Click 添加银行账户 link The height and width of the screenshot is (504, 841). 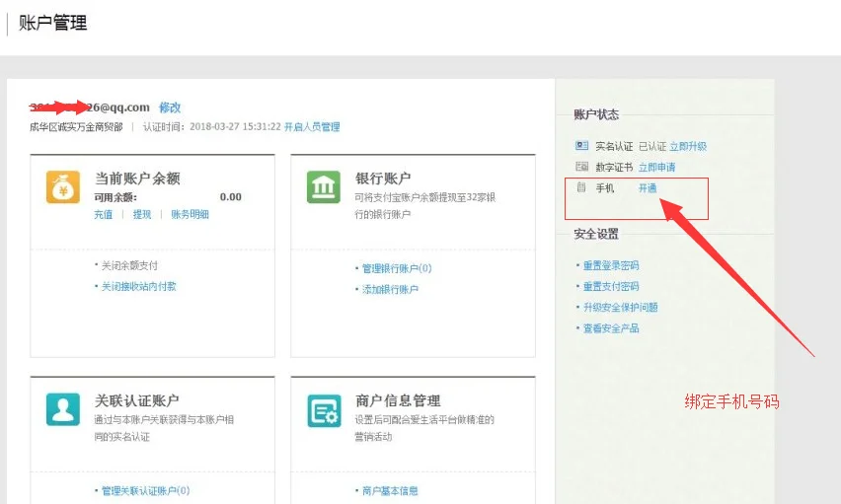click(x=390, y=290)
